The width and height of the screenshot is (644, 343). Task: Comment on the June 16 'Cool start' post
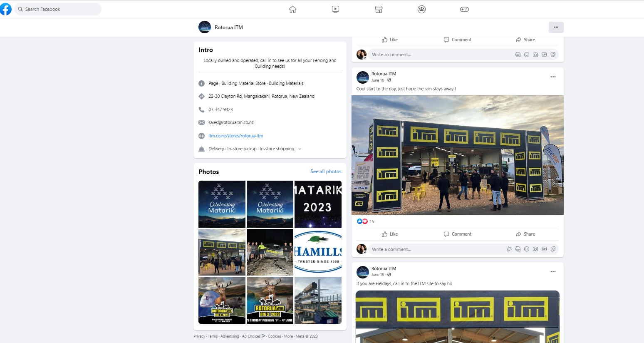click(x=458, y=234)
